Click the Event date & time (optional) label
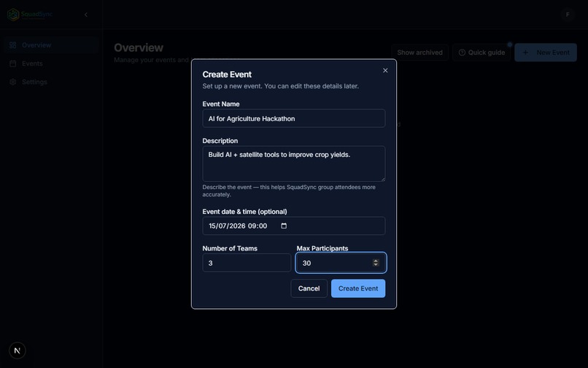The image size is (588, 368). coord(244,212)
